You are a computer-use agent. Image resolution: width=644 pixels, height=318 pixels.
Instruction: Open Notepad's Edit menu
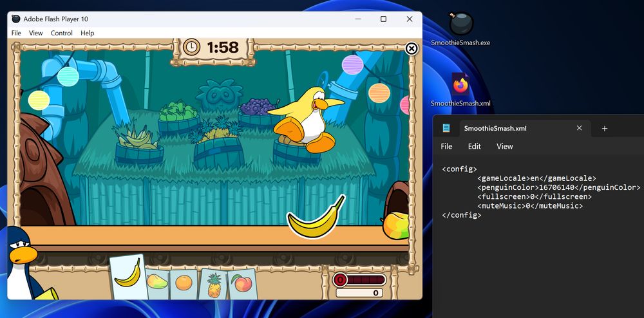click(x=475, y=147)
